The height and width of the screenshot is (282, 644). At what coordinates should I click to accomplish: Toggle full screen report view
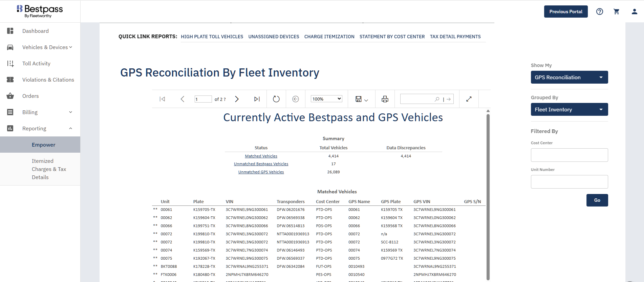tap(469, 99)
